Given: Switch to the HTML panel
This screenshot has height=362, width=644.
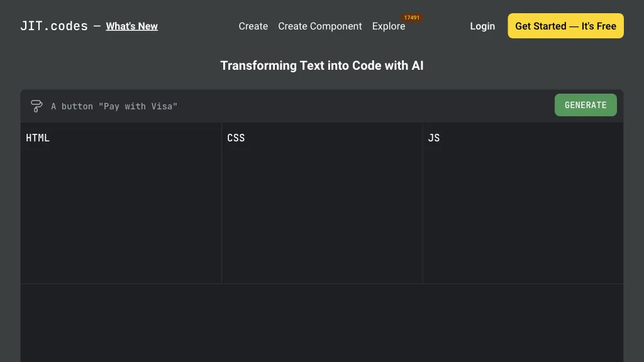Looking at the screenshot, I should pyautogui.click(x=38, y=138).
